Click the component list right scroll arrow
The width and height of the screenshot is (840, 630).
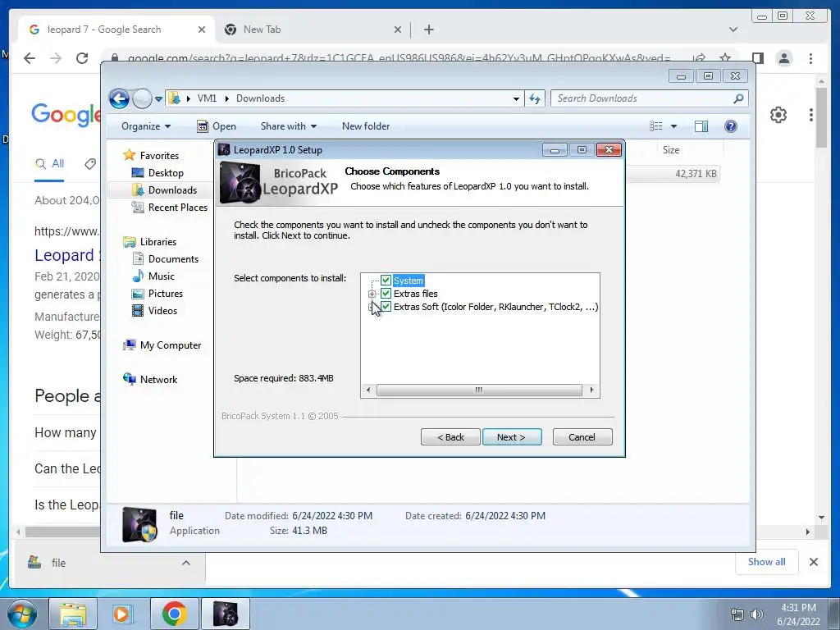(x=591, y=390)
